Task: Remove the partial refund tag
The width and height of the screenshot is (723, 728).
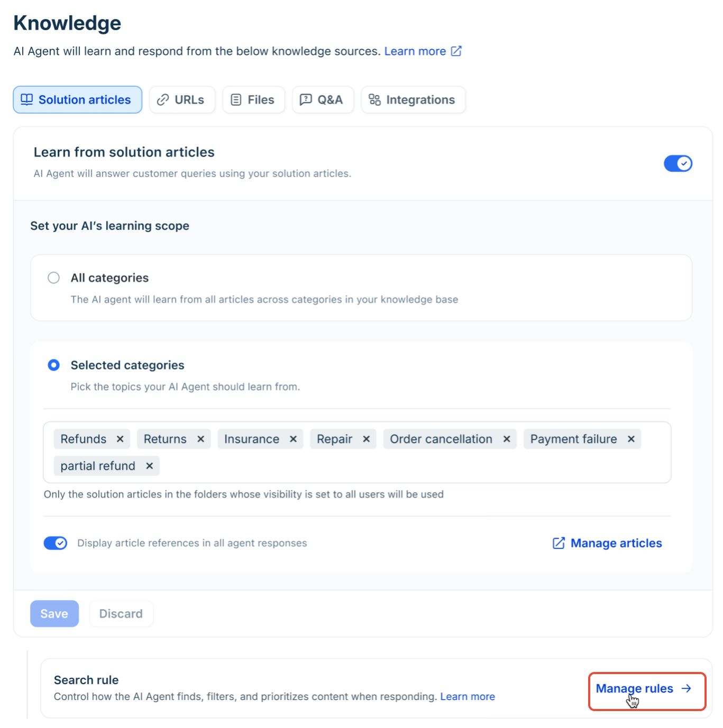Action: (x=150, y=466)
